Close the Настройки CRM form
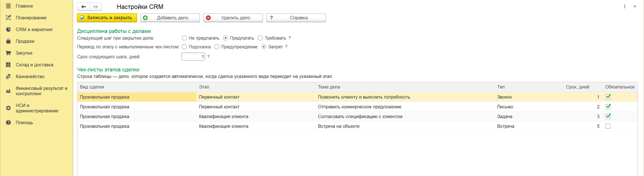 [635, 6]
